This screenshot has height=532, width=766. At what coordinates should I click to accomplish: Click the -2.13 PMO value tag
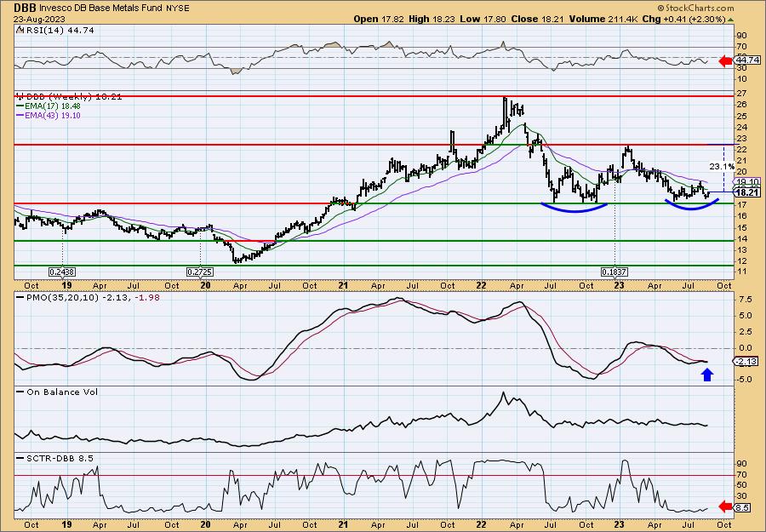[747, 362]
